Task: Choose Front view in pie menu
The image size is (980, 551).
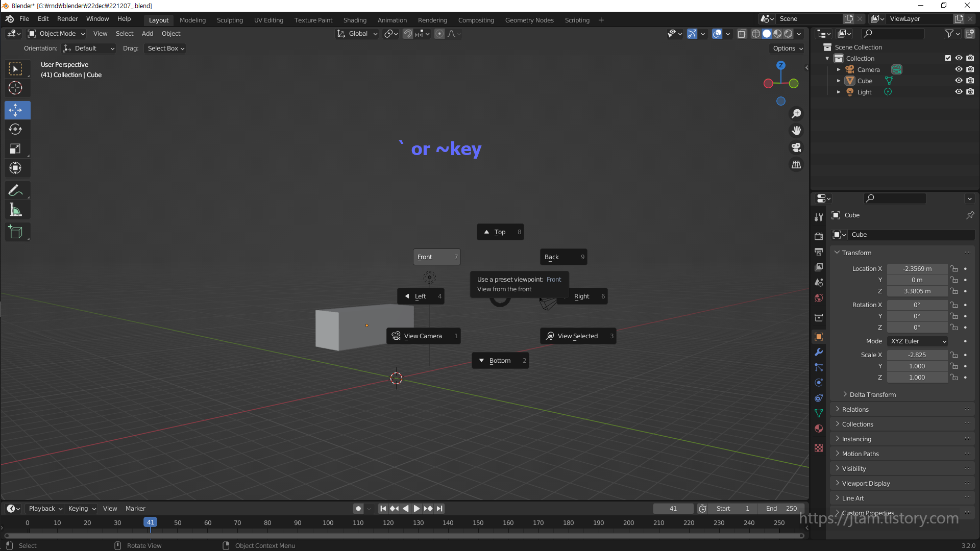Action: point(436,257)
